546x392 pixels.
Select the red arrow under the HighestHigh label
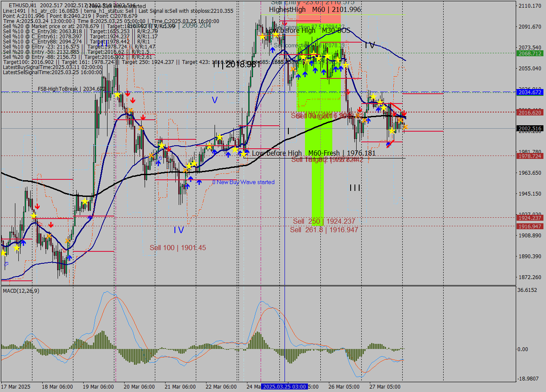click(284, 23)
